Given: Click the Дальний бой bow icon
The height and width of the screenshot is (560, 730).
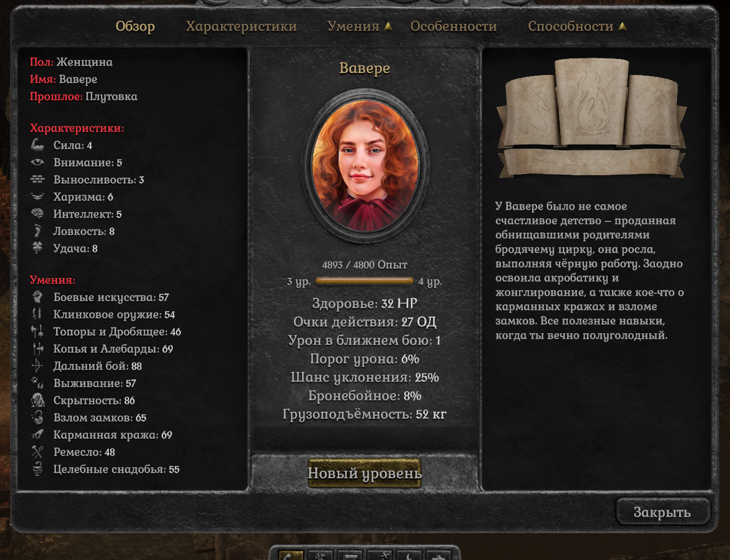Looking at the screenshot, I should pyautogui.click(x=38, y=365).
